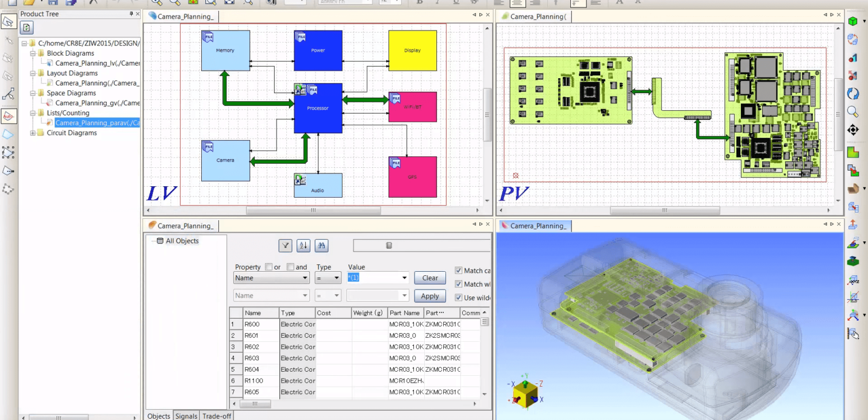
Task: Collapse the Lists/Counting tree node
Action: point(33,113)
